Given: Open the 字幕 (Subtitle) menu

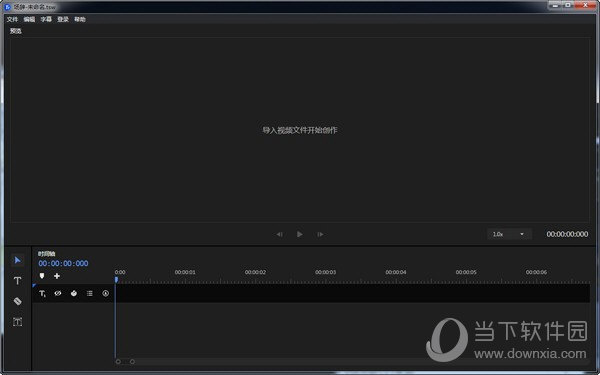Looking at the screenshot, I should (x=46, y=19).
